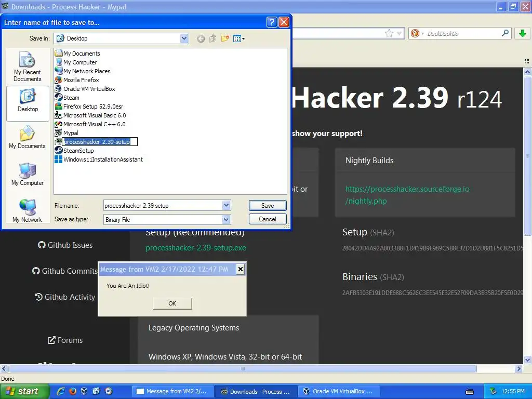Open My Computer in the places bar
The width and height of the screenshot is (532, 399).
click(x=28, y=174)
